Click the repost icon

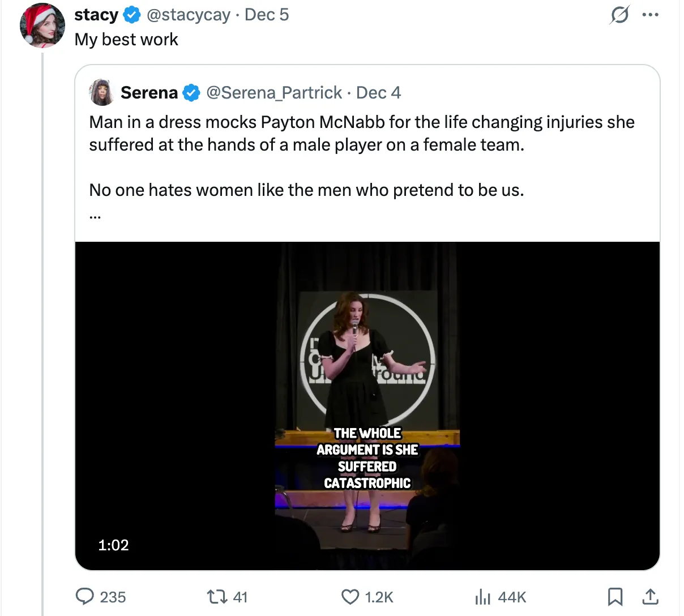(215, 597)
